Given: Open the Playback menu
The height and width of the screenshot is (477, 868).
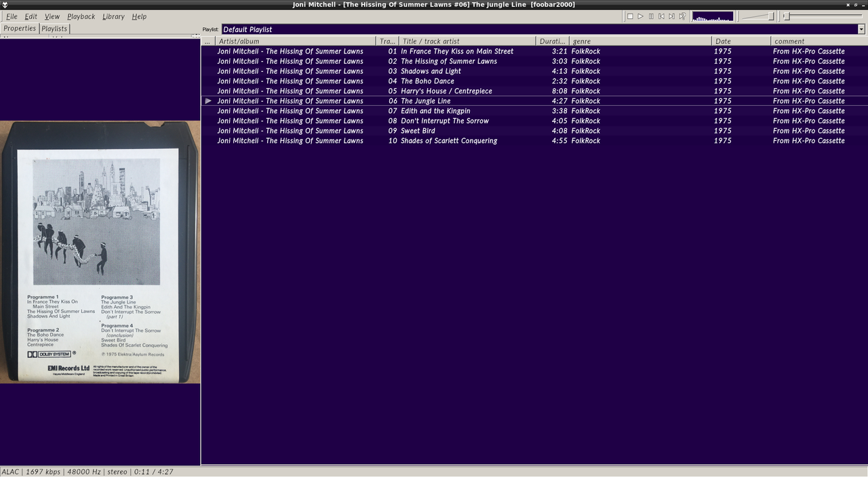Looking at the screenshot, I should (x=81, y=16).
